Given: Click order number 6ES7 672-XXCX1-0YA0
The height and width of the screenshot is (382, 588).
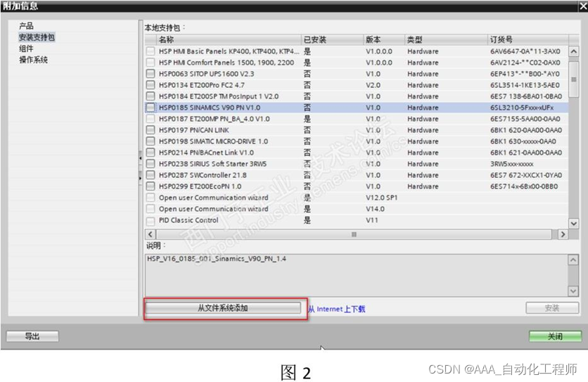Looking at the screenshot, I should pyautogui.click(x=525, y=175).
